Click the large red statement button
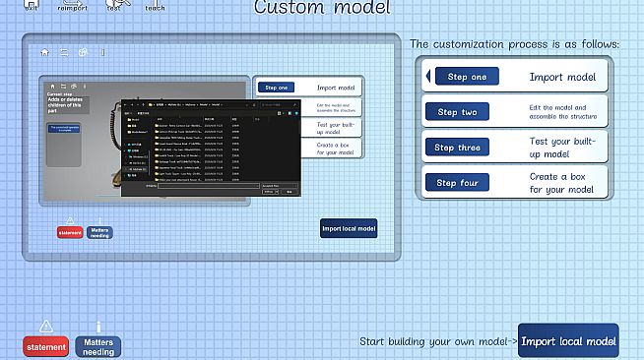Image resolution: width=644 pixels, height=360 pixels. pyautogui.click(x=46, y=347)
